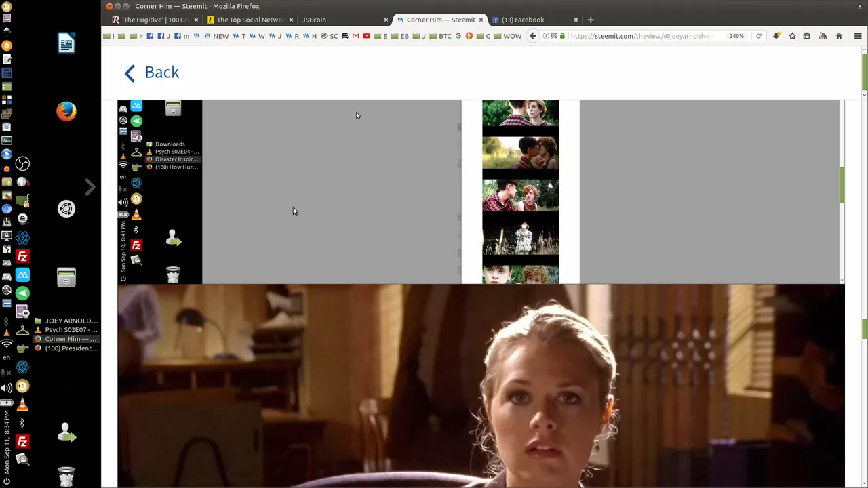Click the movie stills thumbnail strip

pos(520,192)
